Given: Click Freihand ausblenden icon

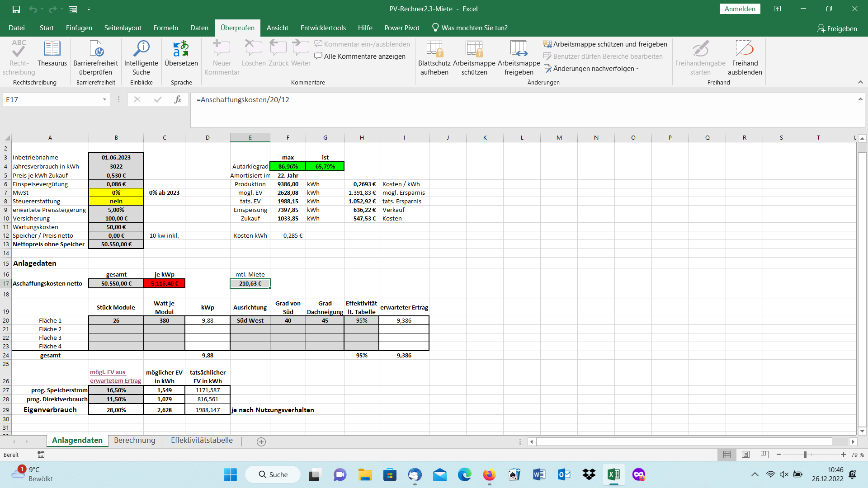Looking at the screenshot, I should tap(745, 58).
